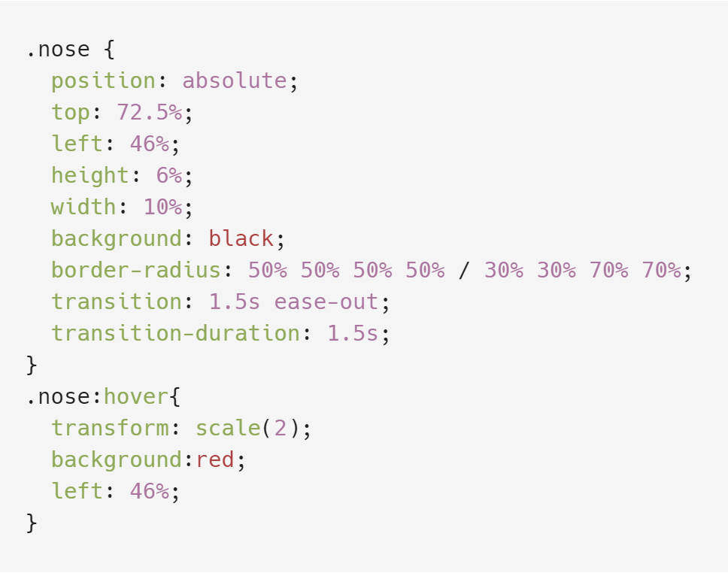This screenshot has width=728, height=573.
Task: Click the first 30% border-radius value
Action: click(x=504, y=270)
